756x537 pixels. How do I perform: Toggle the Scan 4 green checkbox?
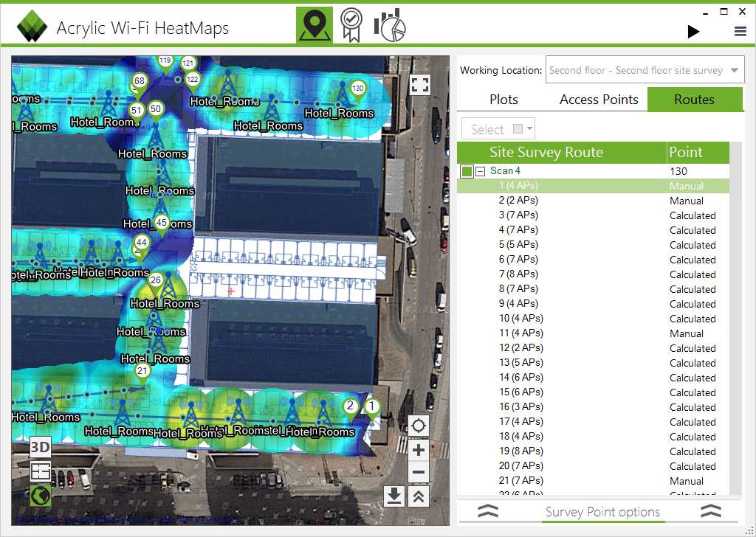click(467, 171)
